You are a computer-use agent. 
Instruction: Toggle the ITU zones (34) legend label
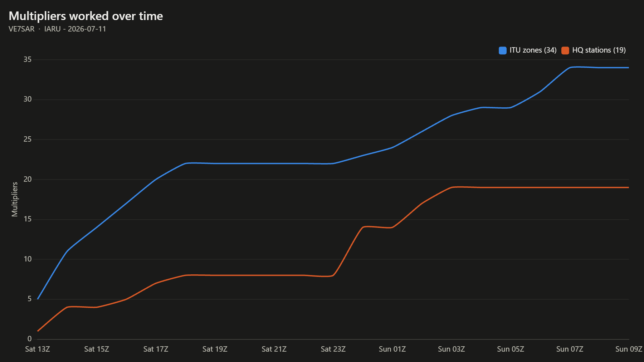coord(533,50)
